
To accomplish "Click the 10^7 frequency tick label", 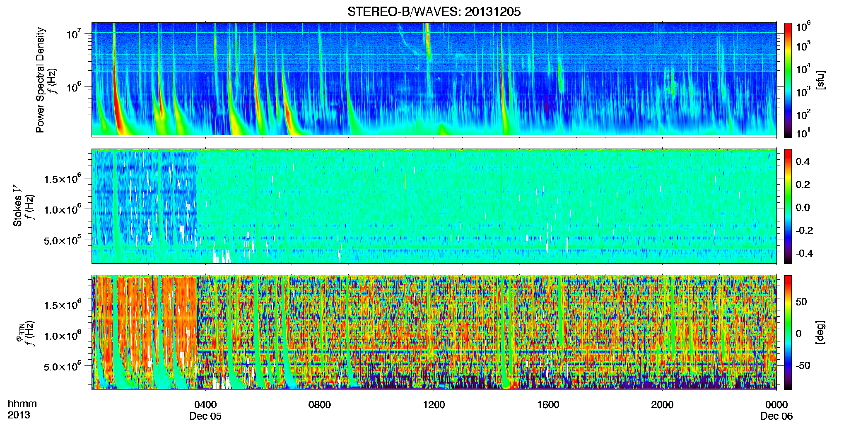I will click(74, 33).
